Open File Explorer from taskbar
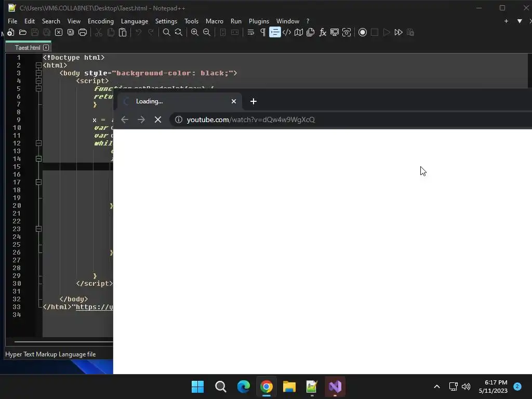The width and height of the screenshot is (532, 399). pyautogui.click(x=289, y=387)
